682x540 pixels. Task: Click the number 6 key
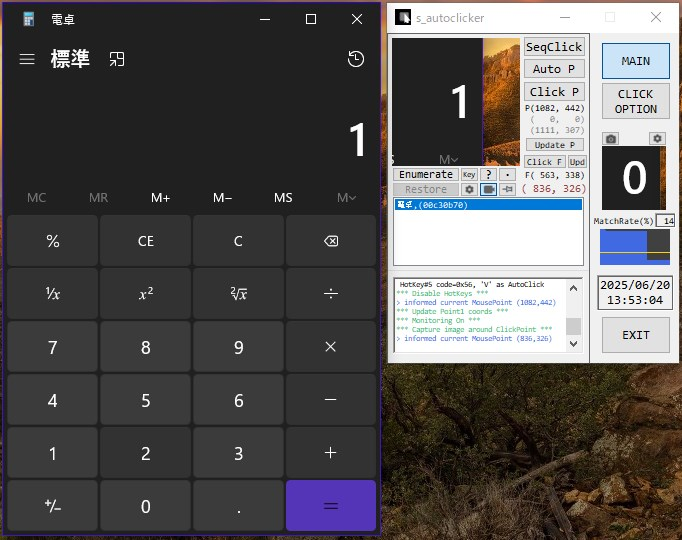tap(238, 400)
